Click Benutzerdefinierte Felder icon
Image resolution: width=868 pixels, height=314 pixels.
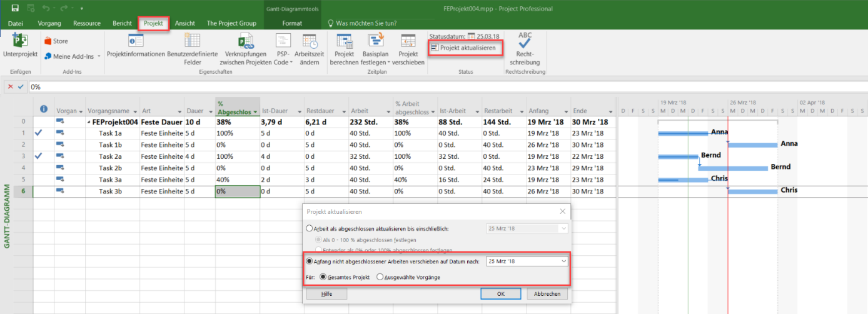tap(192, 41)
